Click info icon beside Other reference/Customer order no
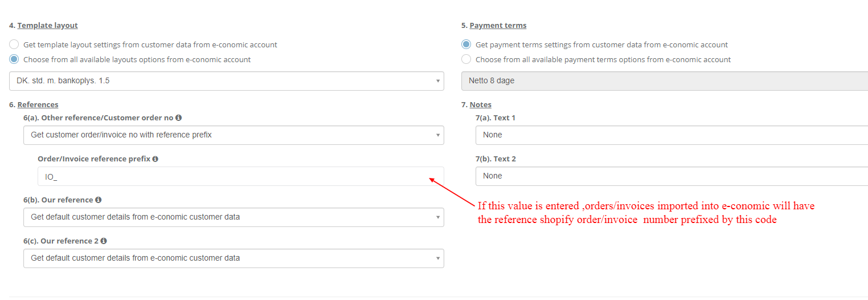This screenshot has height=300, width=868. (x=178, y=118)
